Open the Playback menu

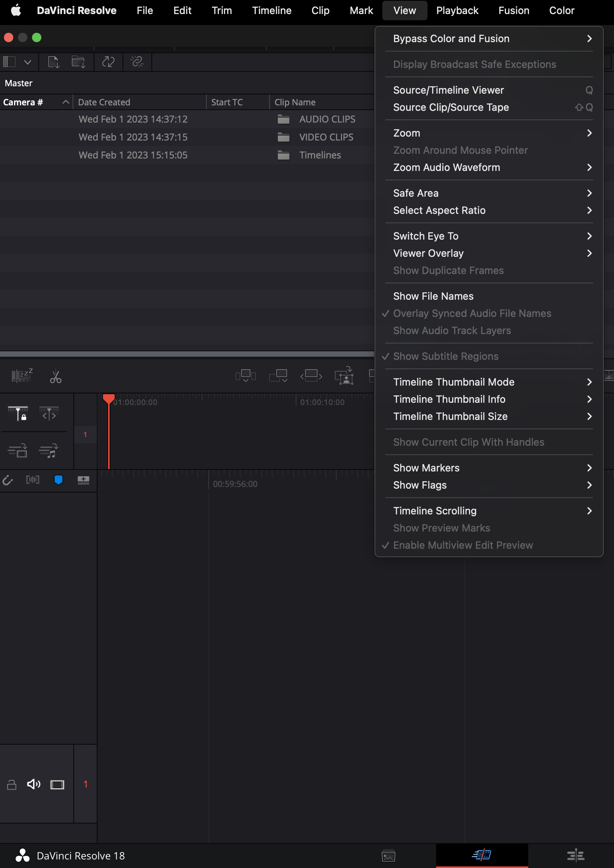457,11
